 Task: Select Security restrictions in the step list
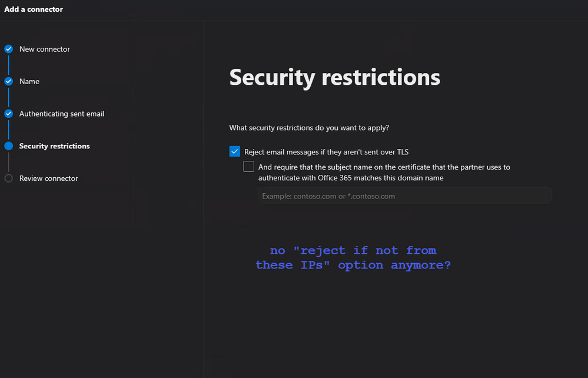click(54, 146)
